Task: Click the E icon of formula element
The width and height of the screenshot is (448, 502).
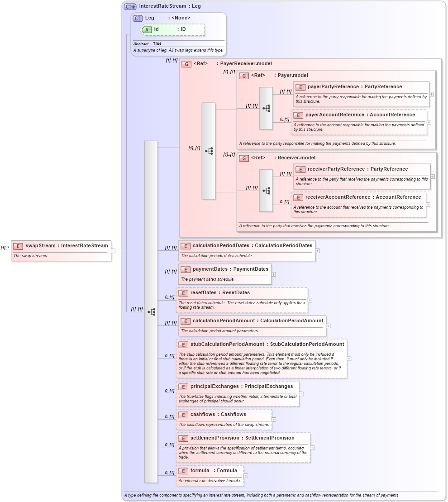Action: click(x=183, y=470)
